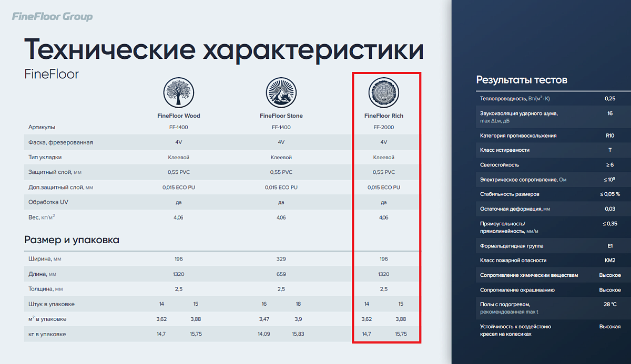Select the Формальдегидная группа E1 value

609,246
